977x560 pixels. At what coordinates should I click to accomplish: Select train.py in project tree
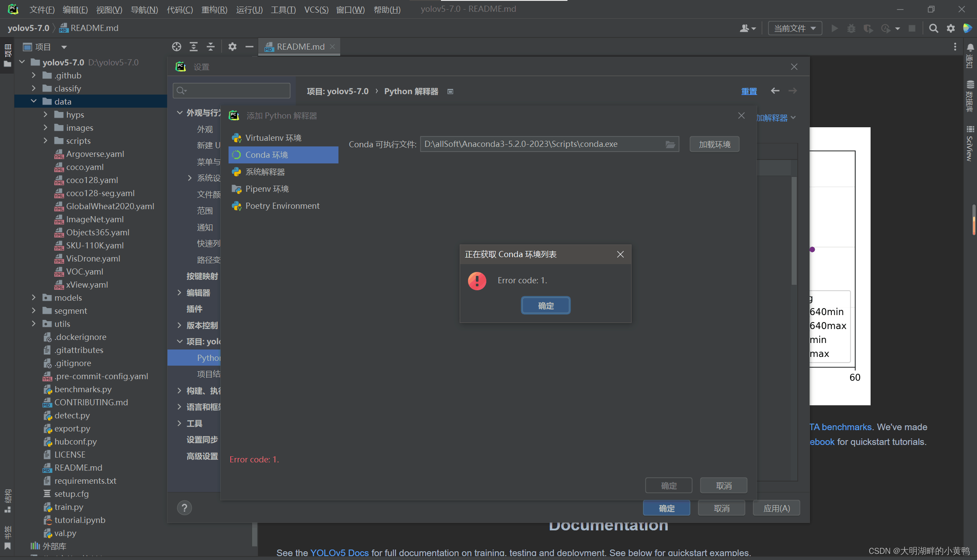(x=68, y=507)
